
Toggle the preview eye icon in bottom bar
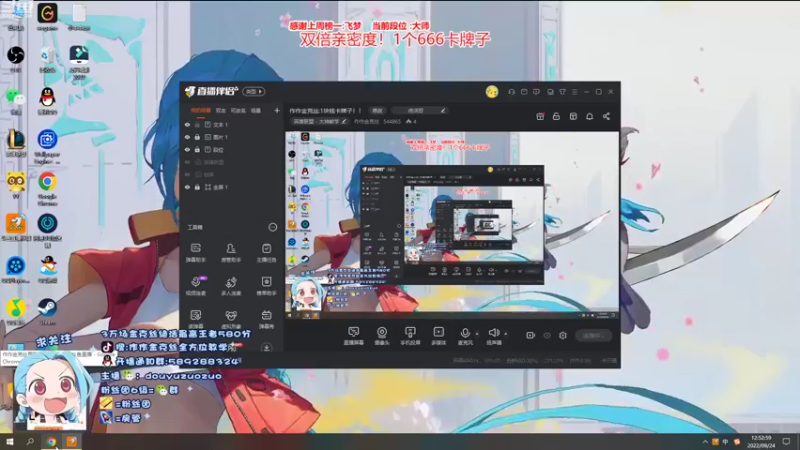(x=547, y=335)
